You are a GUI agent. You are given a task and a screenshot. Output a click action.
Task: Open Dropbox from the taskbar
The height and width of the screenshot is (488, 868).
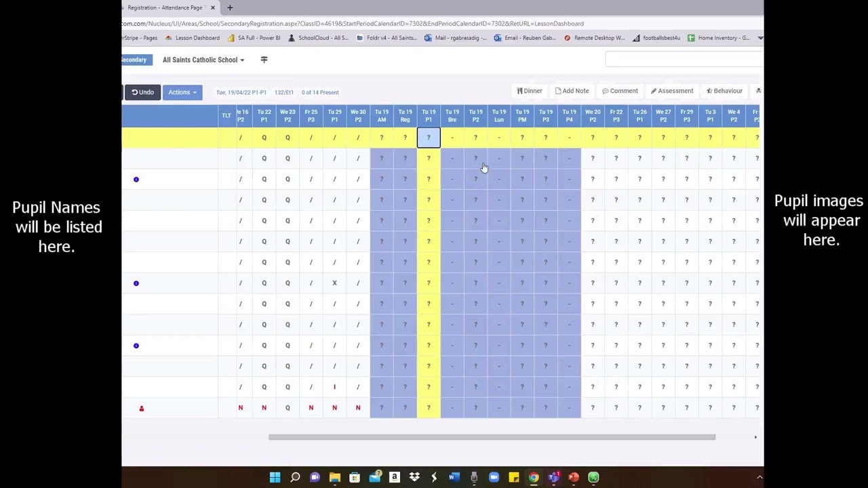point(414,477)
